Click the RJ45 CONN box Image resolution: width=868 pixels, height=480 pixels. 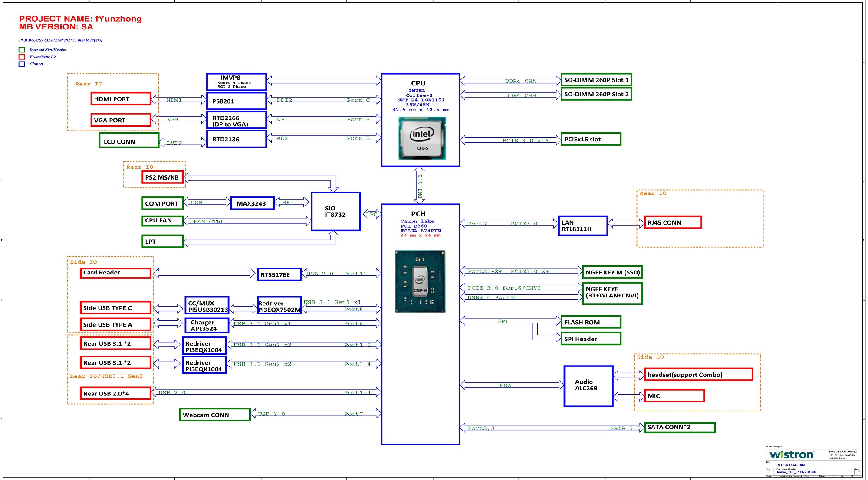pos(672,222)
